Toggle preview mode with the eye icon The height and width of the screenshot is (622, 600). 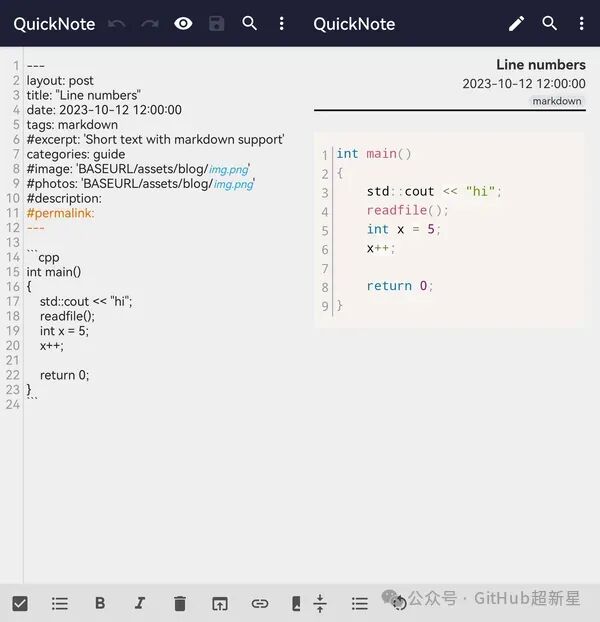[183, 24]
